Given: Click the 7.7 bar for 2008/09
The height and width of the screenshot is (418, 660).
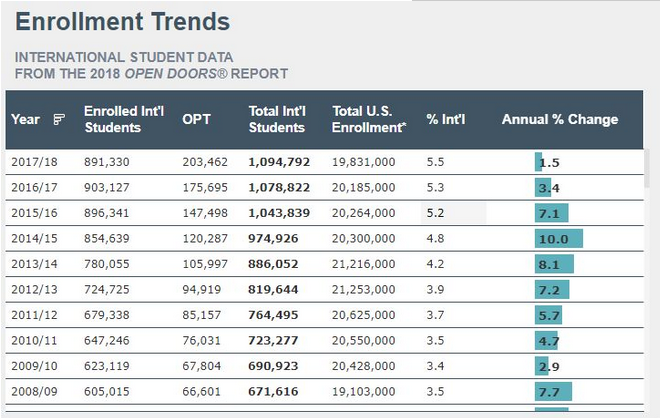Looking at the screenshot, I should tap(554, 392).
